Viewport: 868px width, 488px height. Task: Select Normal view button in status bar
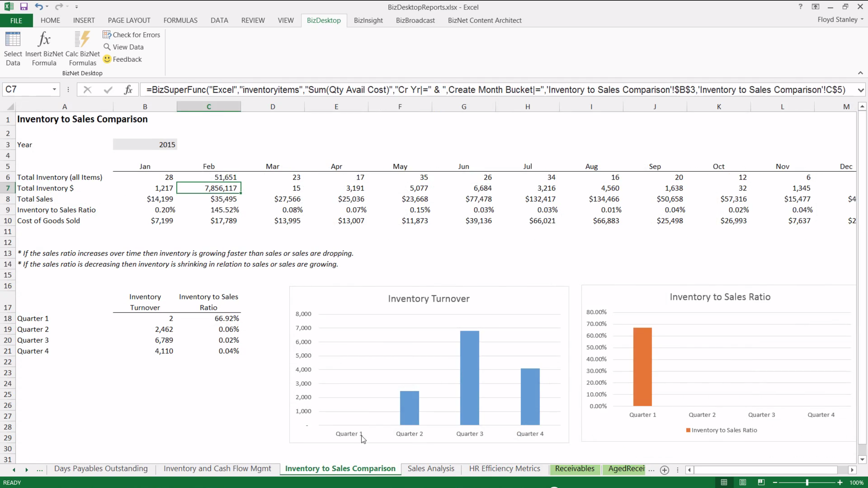click(724, 482)
